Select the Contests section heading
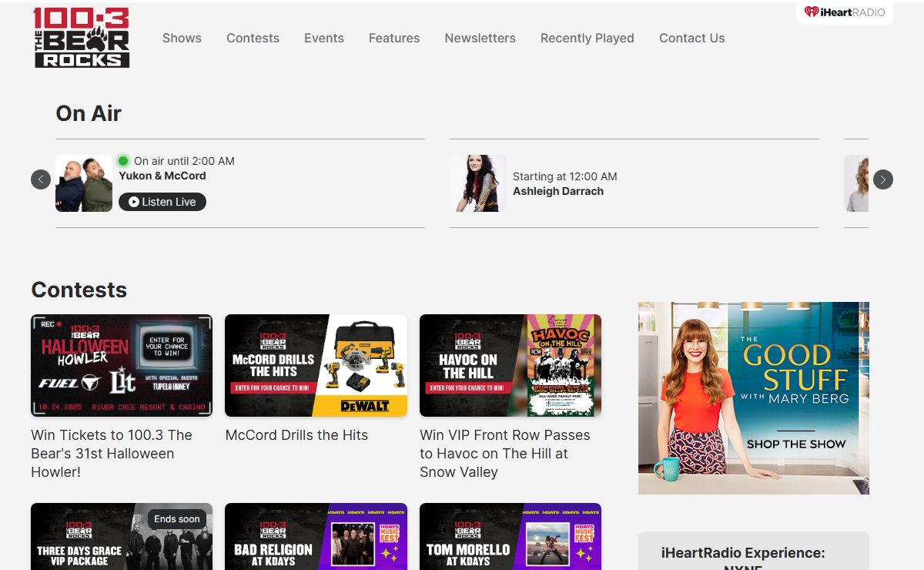The image size is (924, 570). pyautogui.click(x=79, y=290)
